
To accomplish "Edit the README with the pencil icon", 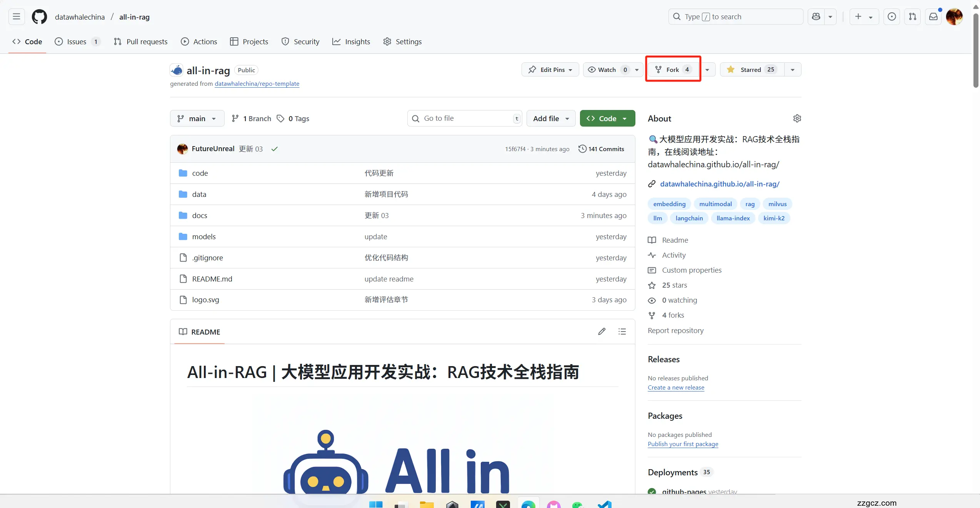I will [602, 331].
